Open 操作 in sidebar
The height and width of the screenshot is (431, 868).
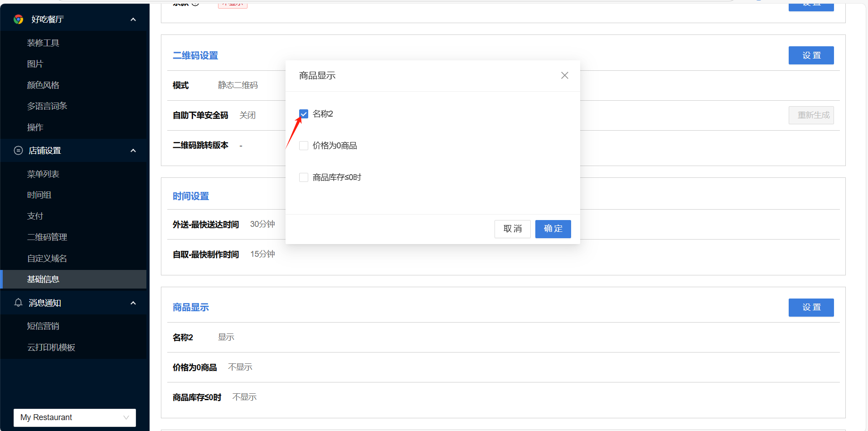coord(35,127)
